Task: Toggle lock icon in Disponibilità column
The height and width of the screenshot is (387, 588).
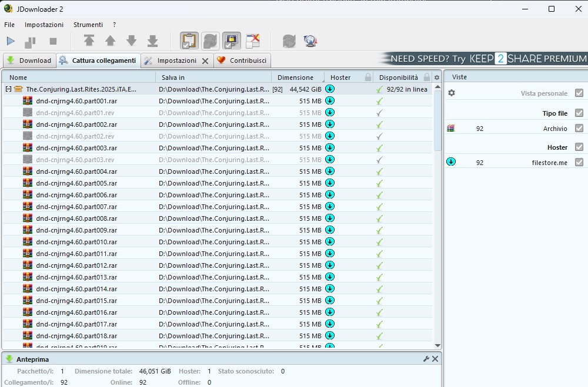Action: [427, 78]
